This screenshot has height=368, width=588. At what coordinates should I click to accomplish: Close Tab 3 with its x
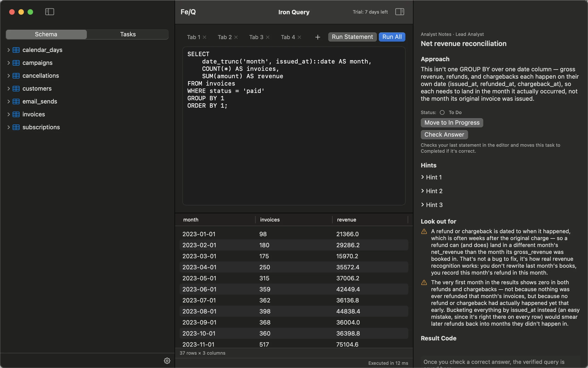[x=268, y=37]
